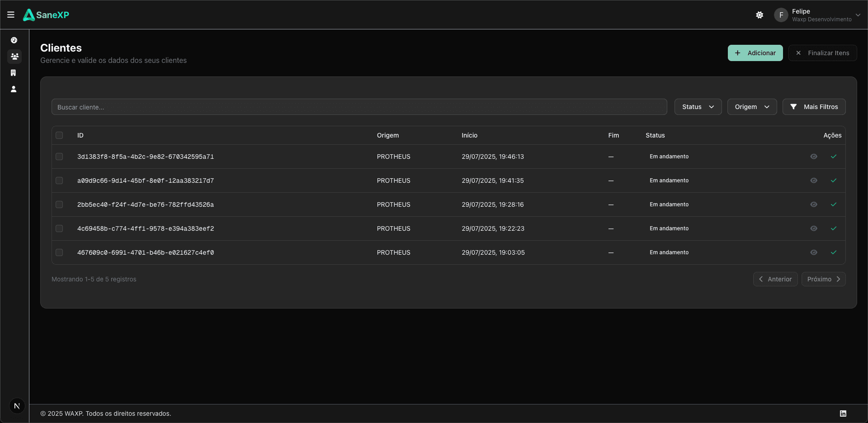Open the single user sidebar icon
The width and height of the screenshot is (868, 423).
click(x=14, y=89)
